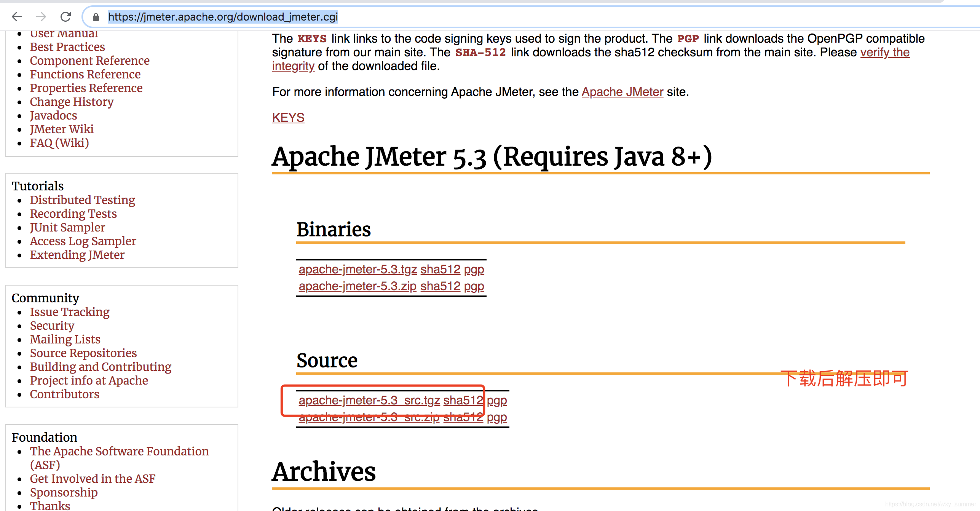Visit The Apache Software Foundation link

119,451
